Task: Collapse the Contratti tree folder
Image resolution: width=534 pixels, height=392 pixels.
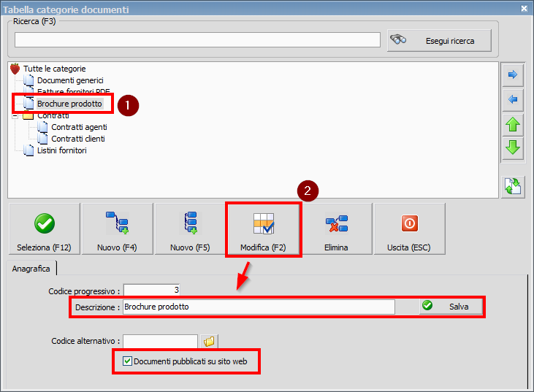Action: point(15,115)
